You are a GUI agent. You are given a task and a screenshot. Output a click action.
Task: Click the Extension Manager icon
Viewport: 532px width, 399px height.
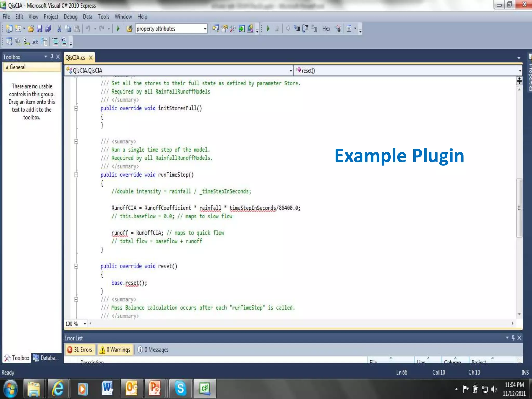(x=250, y=29)
